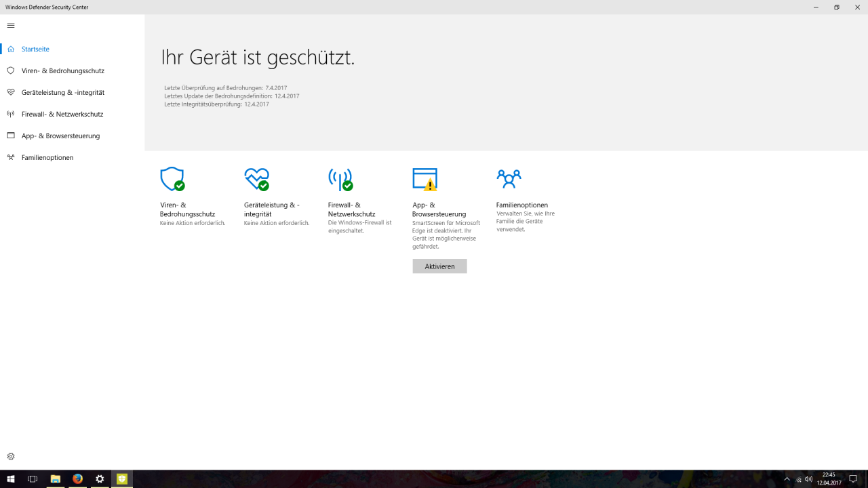Click 'Letzte Überprüfung auf Bedrohungen: 7.4.2017'
This screenshot has height=488, width=868.
[x=225, y=88]
